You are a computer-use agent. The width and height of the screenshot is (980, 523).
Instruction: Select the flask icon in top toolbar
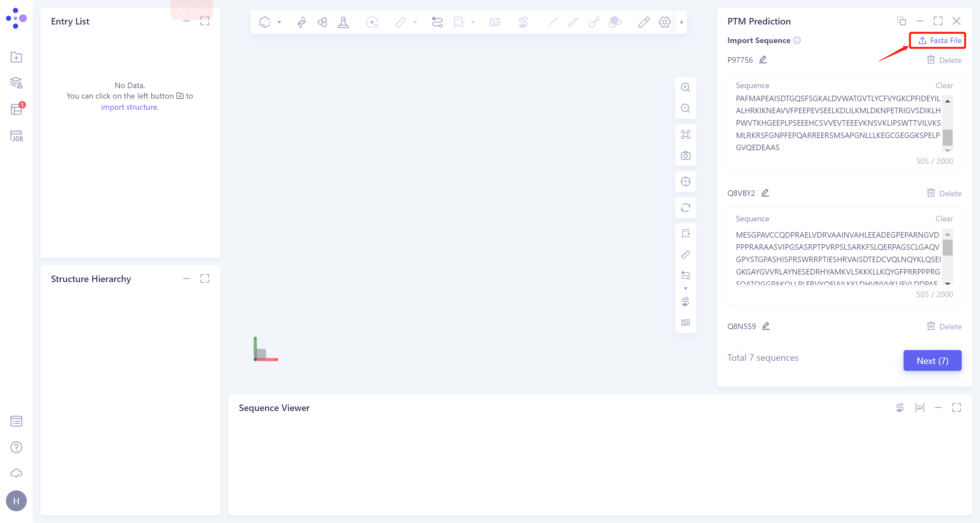click(x=343, y=22)
